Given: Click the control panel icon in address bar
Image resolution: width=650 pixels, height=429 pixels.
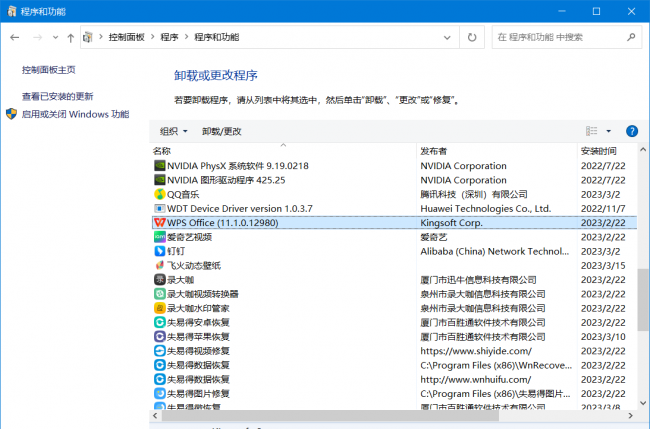Looking at the screenshot, I should point(87,37).
